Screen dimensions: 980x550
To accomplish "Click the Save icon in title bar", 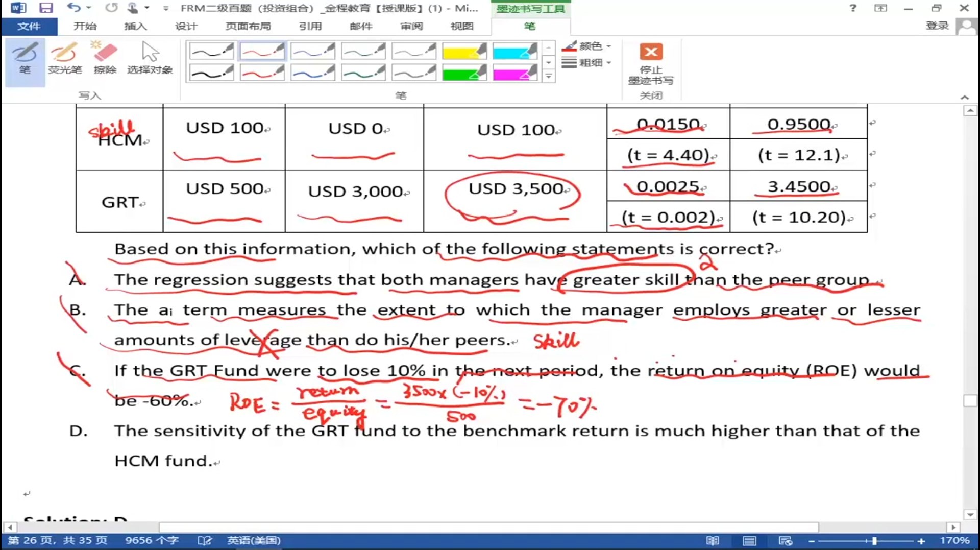I will click(x=46, y=8).
